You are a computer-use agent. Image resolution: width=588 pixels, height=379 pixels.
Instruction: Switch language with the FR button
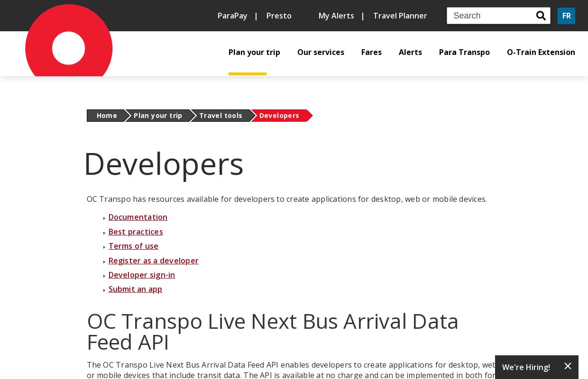[x=566, y=16]
